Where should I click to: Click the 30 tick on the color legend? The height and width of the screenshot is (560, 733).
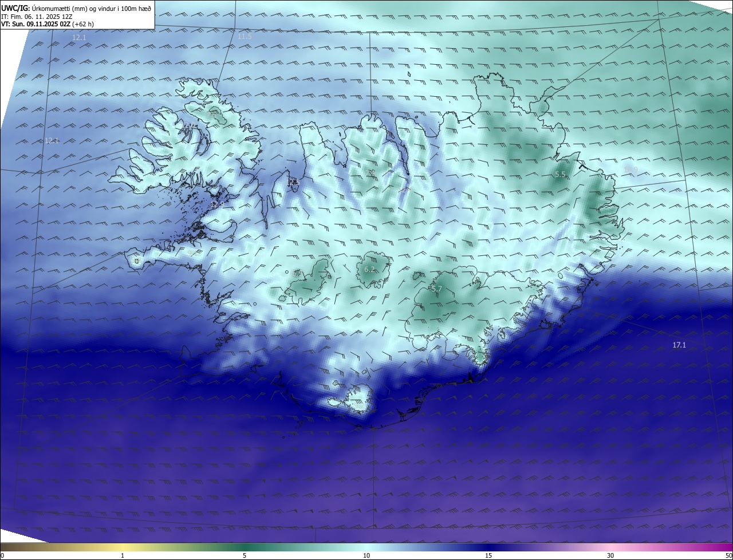(x=610, y=555)
